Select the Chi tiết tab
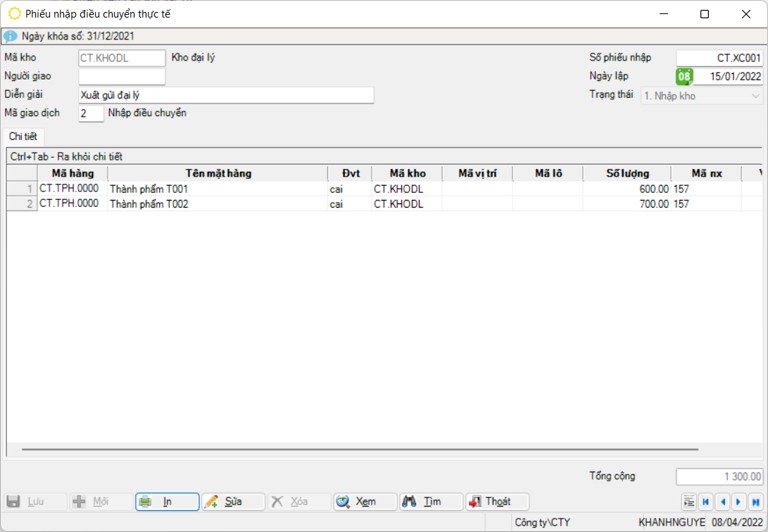 (x=23, y=137)
